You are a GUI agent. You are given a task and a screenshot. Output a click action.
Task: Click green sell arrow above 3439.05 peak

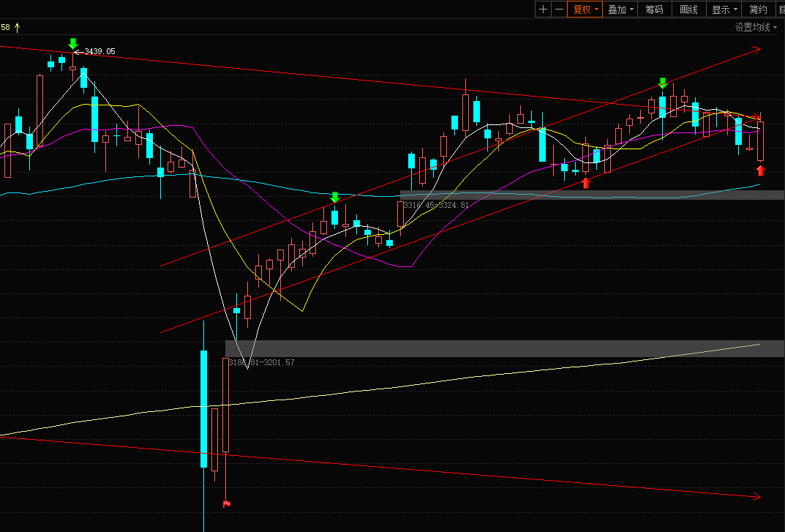(x=74, y=44)
